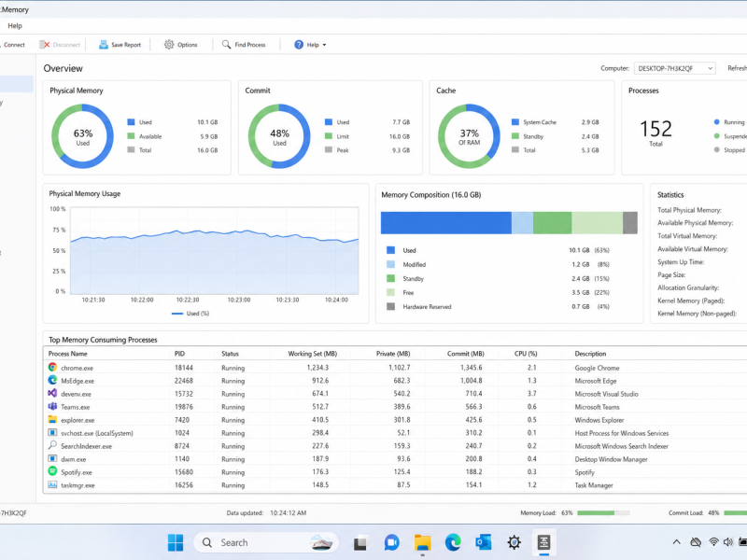Click the Find Process button label

point(250,45)
